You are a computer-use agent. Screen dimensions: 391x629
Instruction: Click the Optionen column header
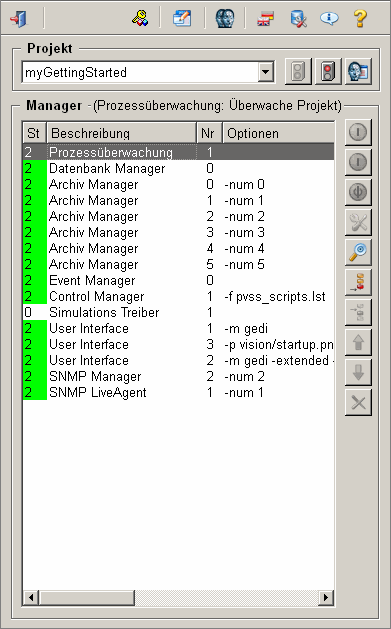click(x=278, y=133)
